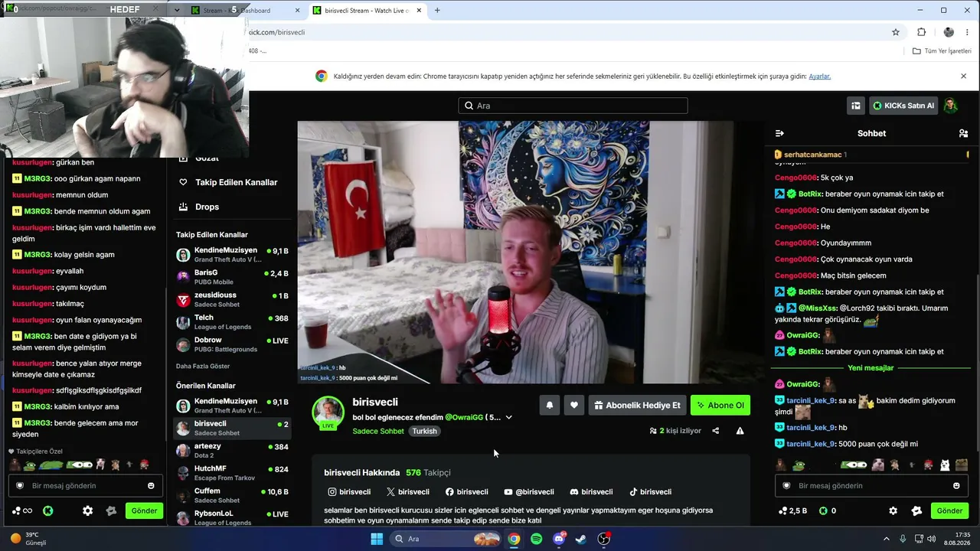The width and height of the screenshot is (980, 551).
Task: Open the arteezy channel in the sidebar
Action: coord(232,451)
